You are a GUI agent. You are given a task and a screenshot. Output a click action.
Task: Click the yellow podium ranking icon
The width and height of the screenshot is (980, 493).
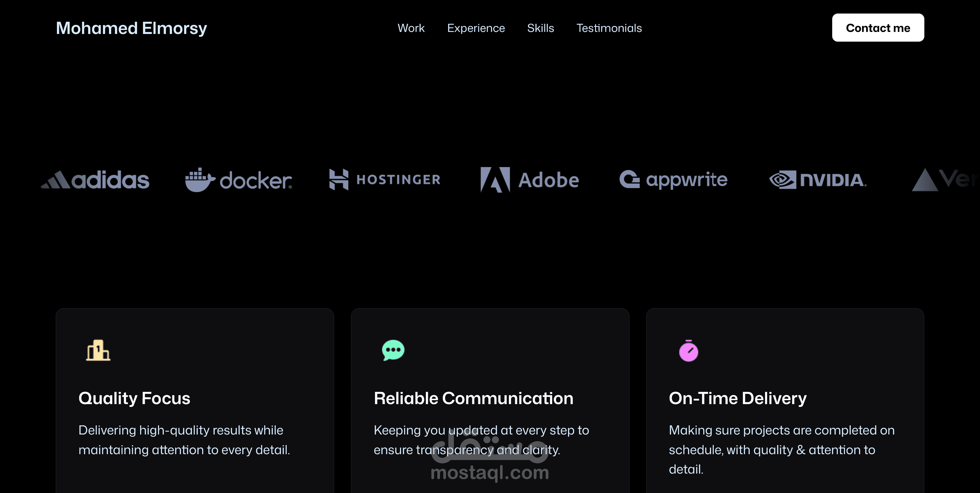[x=98, y=350]
